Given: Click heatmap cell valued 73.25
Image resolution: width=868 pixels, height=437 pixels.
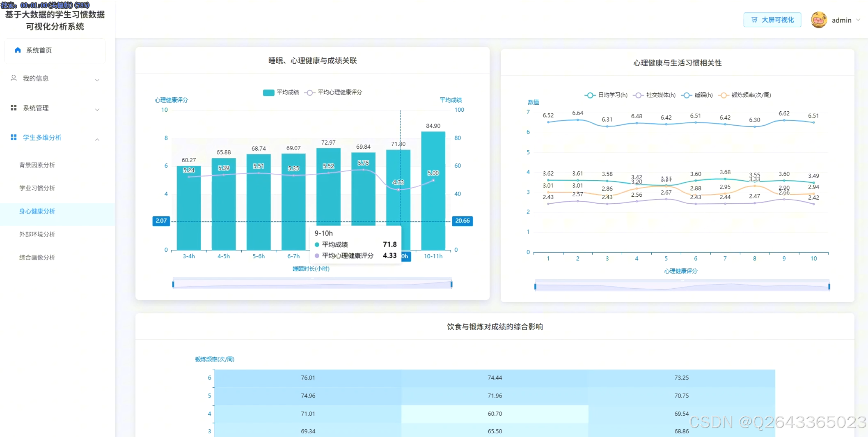Looking at the screenshot, I should coord(681,378).
